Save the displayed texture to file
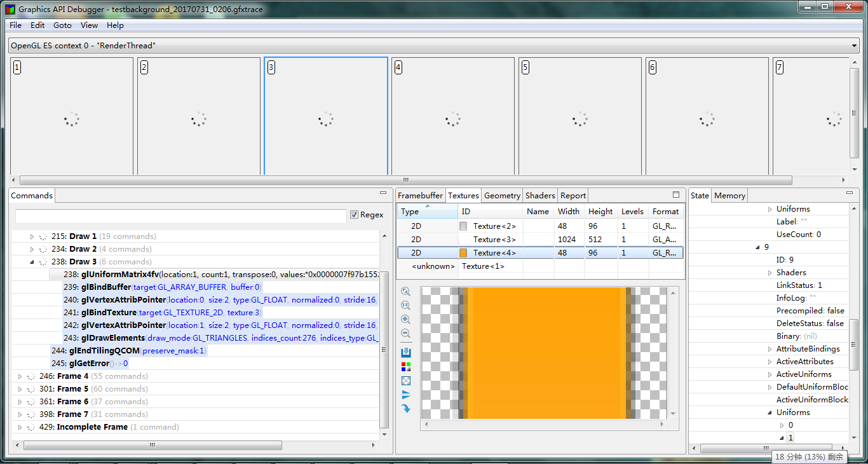 click(x=406, y=352)
